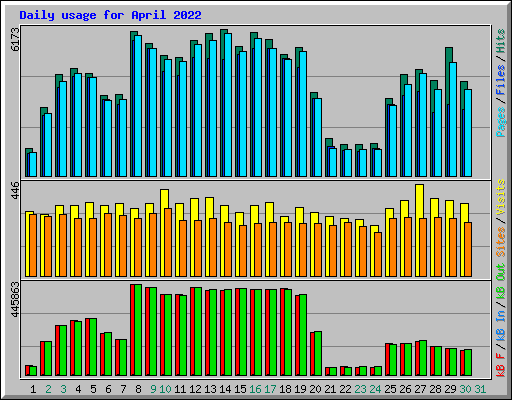The height and width of the screenshot is (400, 512).
Task: Click day label 18 on the x-axis
Action: (285, 389)
